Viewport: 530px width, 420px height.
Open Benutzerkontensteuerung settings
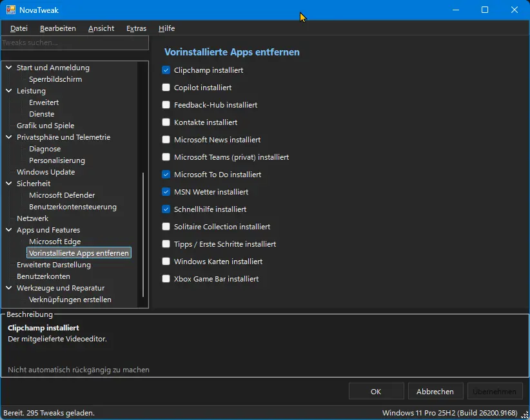point(73,207)
